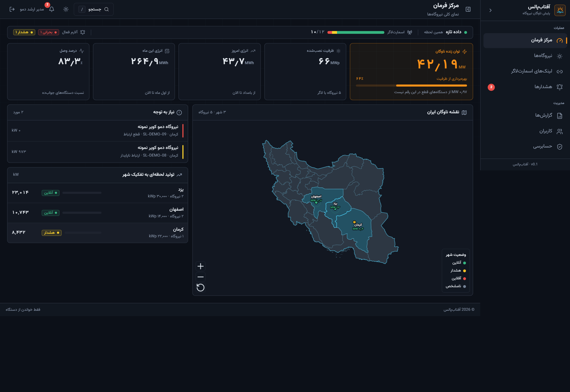Toggle light/dark theme with the sun icon

(x=66, y=9)
